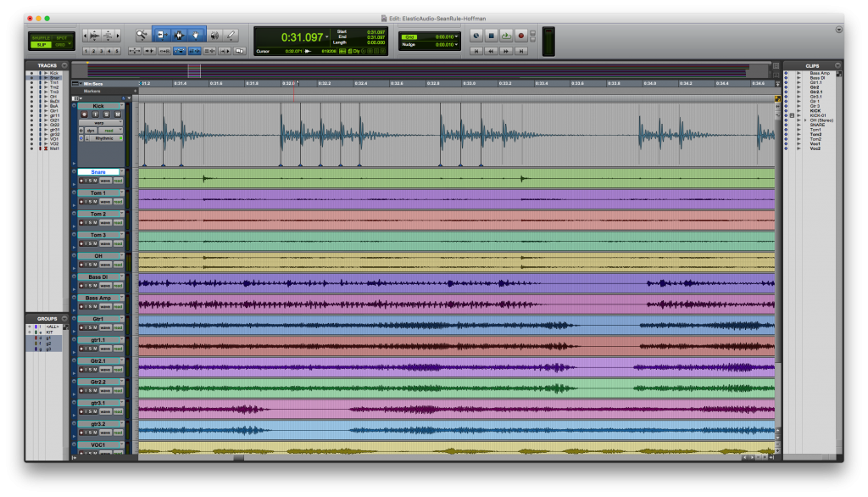Open the Edit window toolbar menu
Viewport: 868px width, 497px height.
click(839, 30)
